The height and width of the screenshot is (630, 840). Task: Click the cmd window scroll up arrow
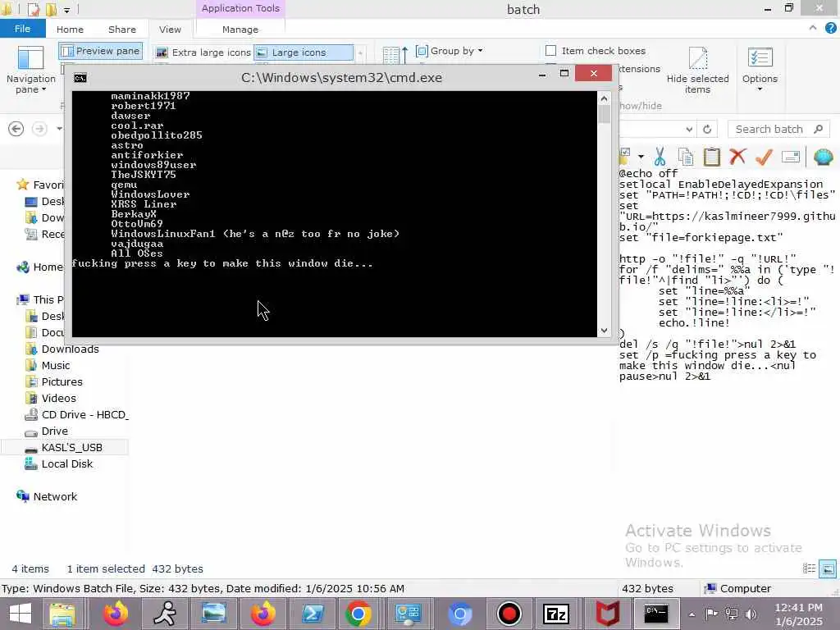point(605,98)
